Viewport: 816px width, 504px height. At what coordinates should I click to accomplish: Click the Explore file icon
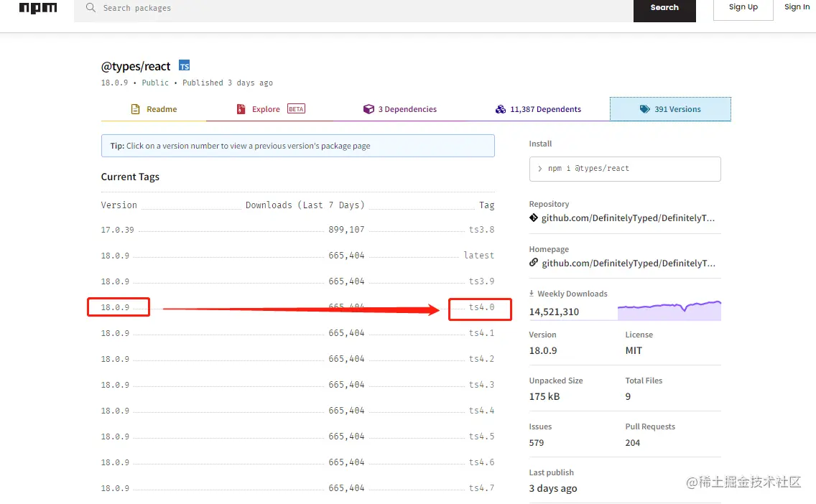(241, 109)
